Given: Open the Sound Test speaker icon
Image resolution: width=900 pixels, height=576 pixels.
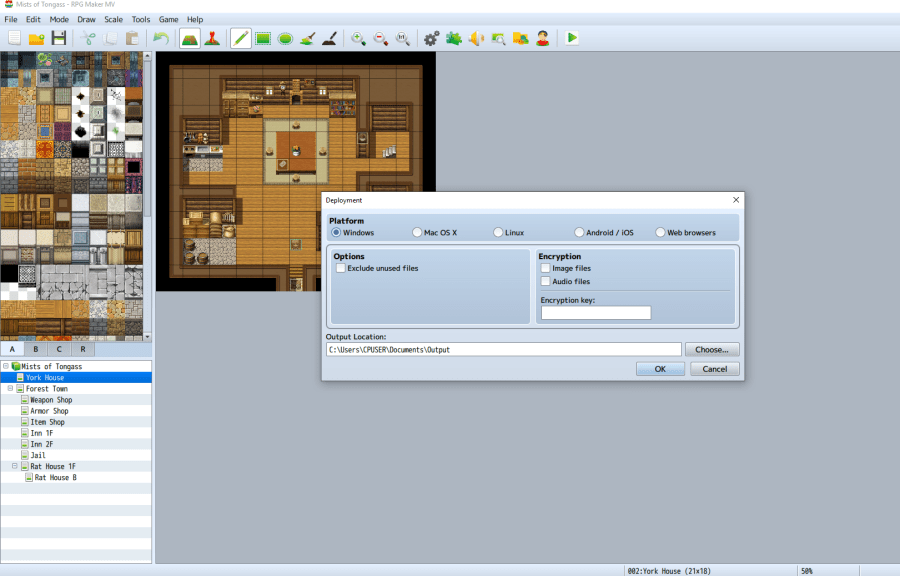Looking at the screenshot, I should (x=476, y=38).
